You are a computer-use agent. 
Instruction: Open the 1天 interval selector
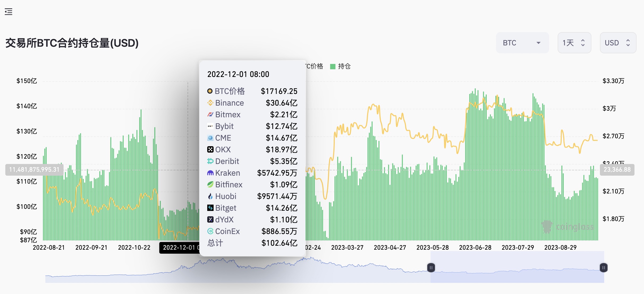coord(574,43)
